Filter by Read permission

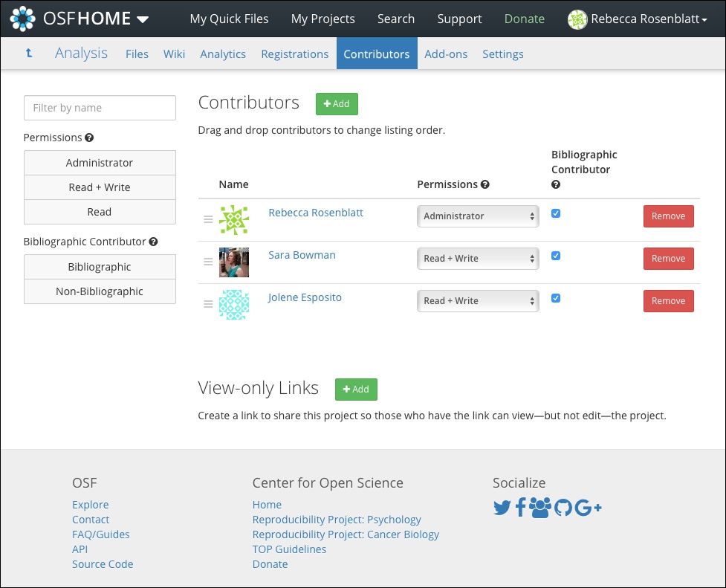[x=100, y=212]
